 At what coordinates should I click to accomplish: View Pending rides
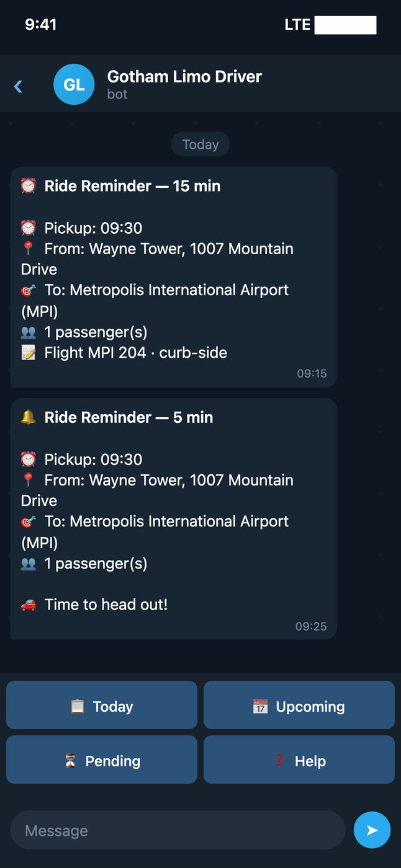102,760
